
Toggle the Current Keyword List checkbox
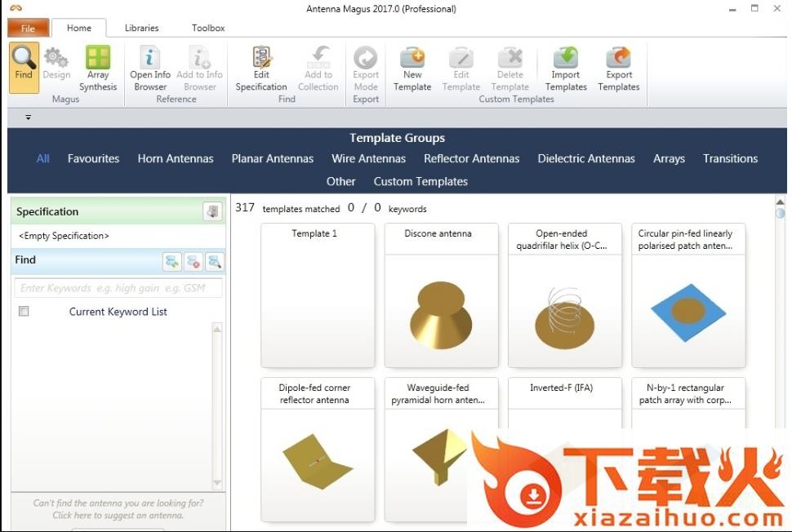point(24,311)
